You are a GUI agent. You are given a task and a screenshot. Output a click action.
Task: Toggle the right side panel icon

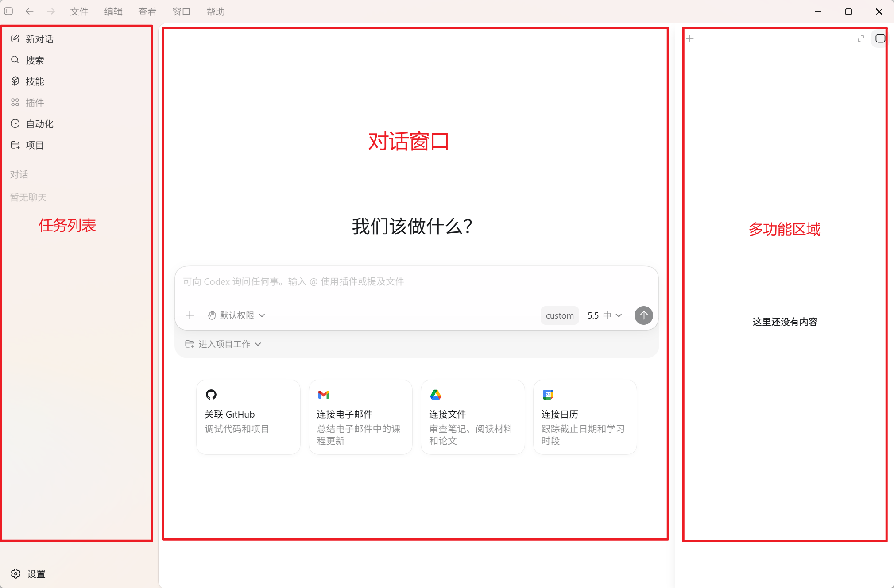click(x=880, y=38)
